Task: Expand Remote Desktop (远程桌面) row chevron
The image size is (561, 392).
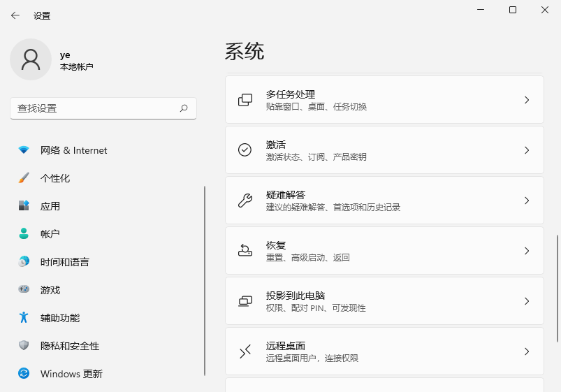Action: tap(527, 351)
